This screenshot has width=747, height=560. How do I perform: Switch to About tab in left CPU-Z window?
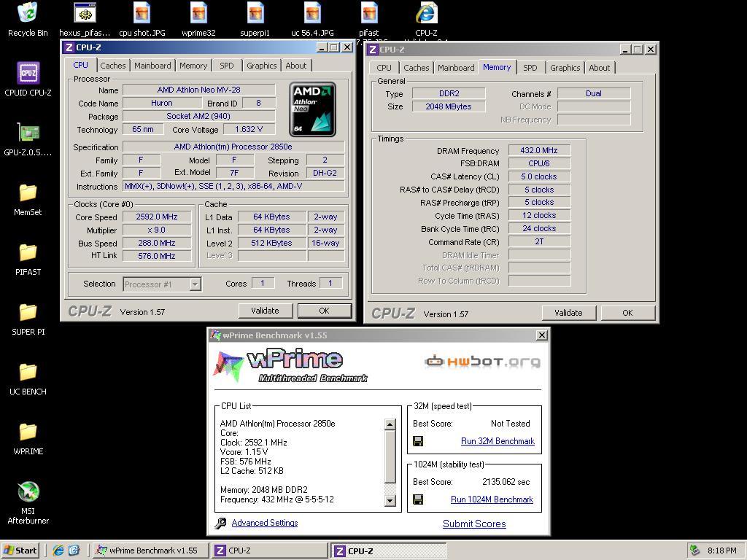296,66
